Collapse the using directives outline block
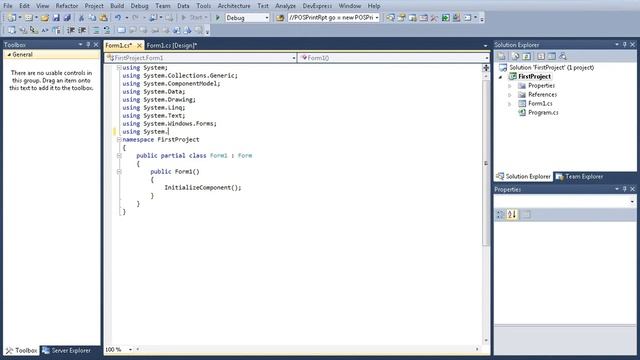640x360 pixels. point(119,68)
